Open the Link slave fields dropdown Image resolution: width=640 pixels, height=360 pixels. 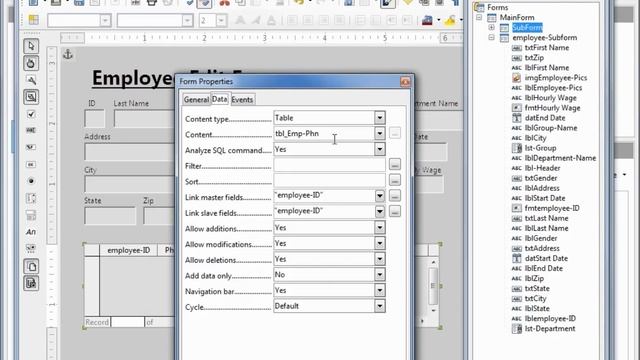380,211
